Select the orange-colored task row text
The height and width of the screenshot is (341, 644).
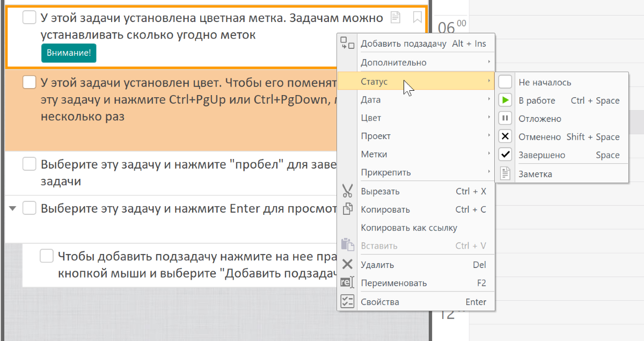(x=188, y=100)
